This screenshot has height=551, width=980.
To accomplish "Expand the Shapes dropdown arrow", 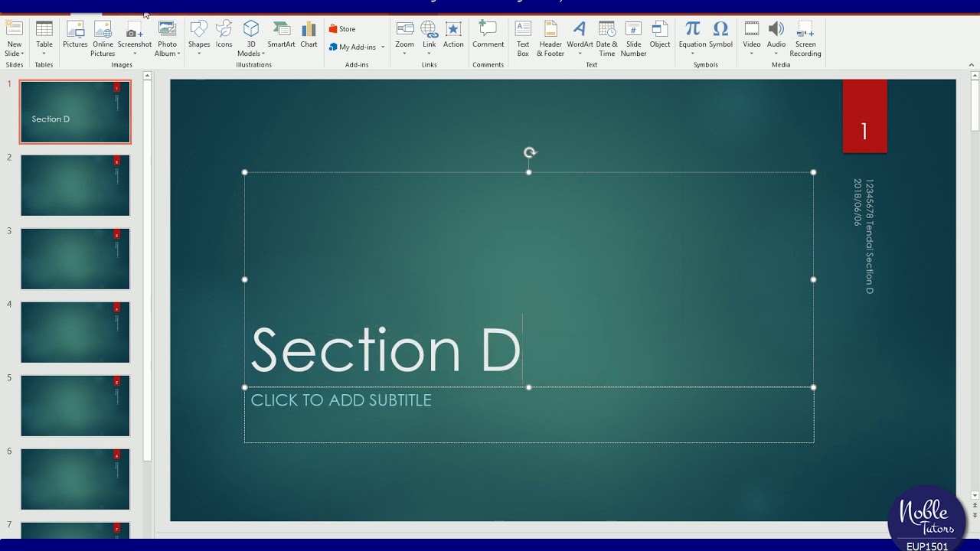I will (199, 54).
